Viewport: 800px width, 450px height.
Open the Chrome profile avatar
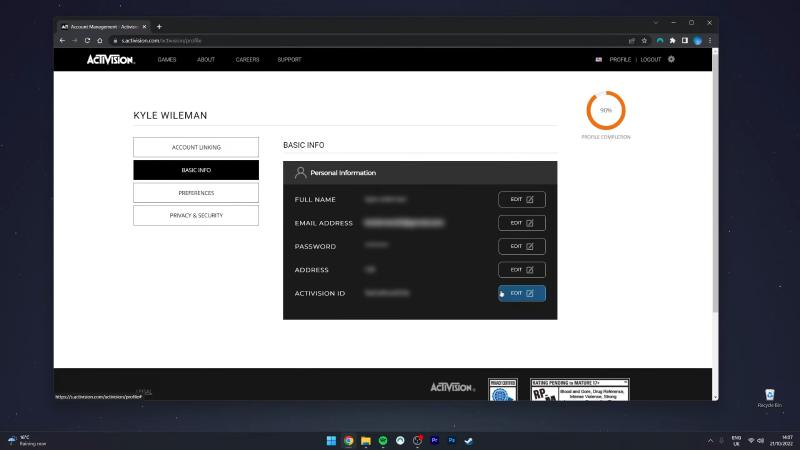tap(697, 41)
